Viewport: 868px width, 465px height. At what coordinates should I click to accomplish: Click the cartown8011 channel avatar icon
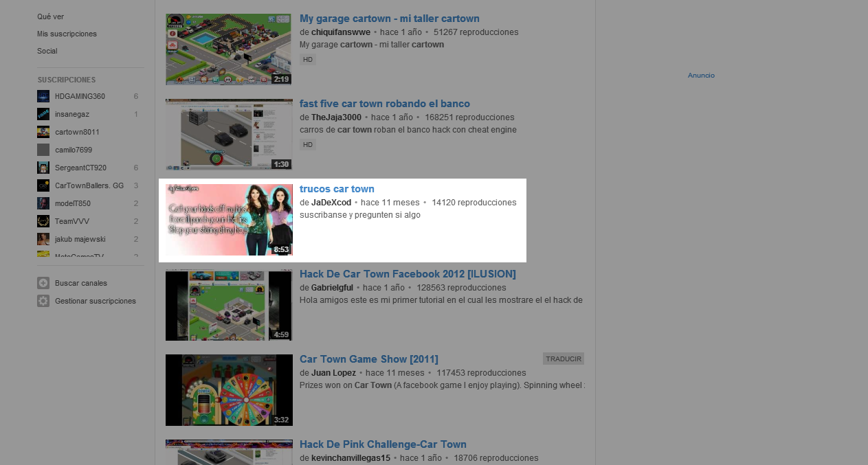[x=43, y=132]
